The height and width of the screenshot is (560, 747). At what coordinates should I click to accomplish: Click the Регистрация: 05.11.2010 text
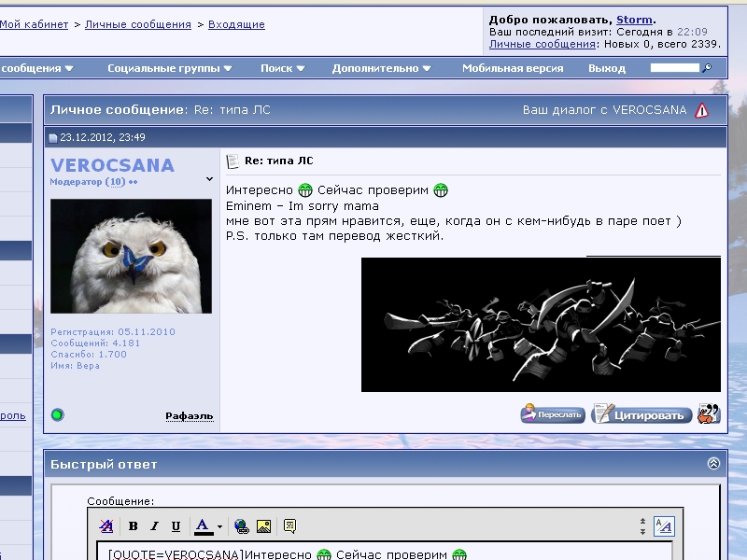113,331
